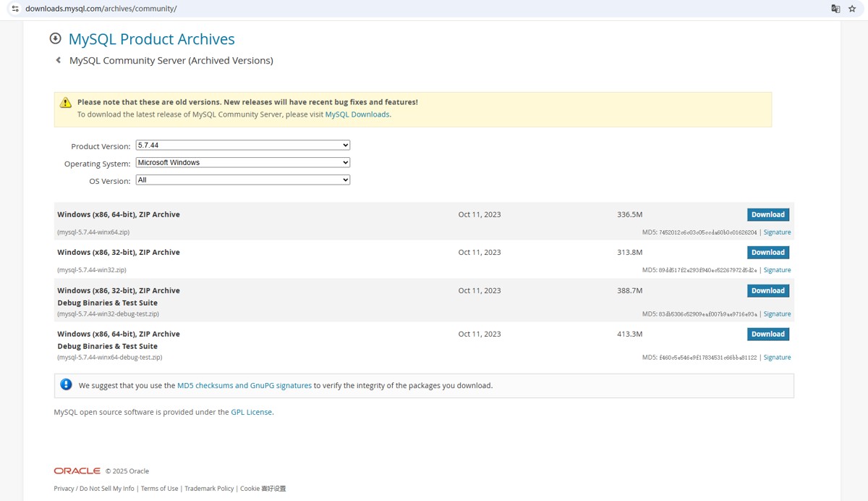This screenshot has height=501, width=868.
Task: Click the Windows (x86, 32-bit), ZIP Archive 313.8M title
Action: click(119, 252)
